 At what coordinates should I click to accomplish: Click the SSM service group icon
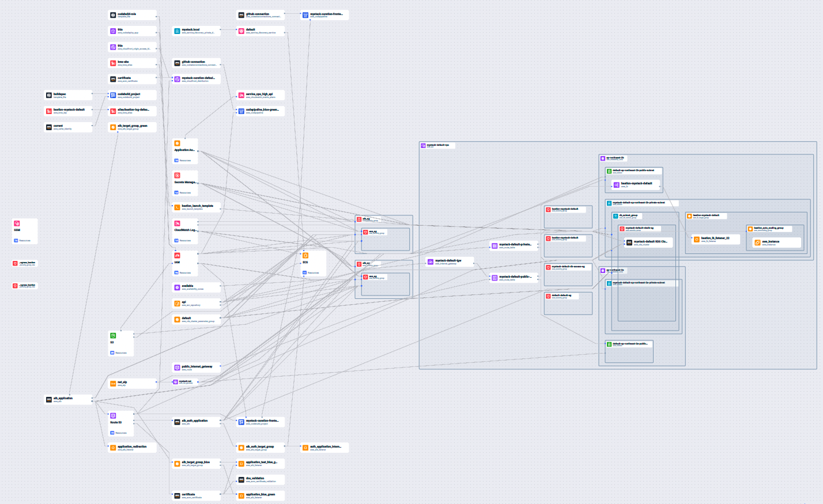(x=17, y=223)
